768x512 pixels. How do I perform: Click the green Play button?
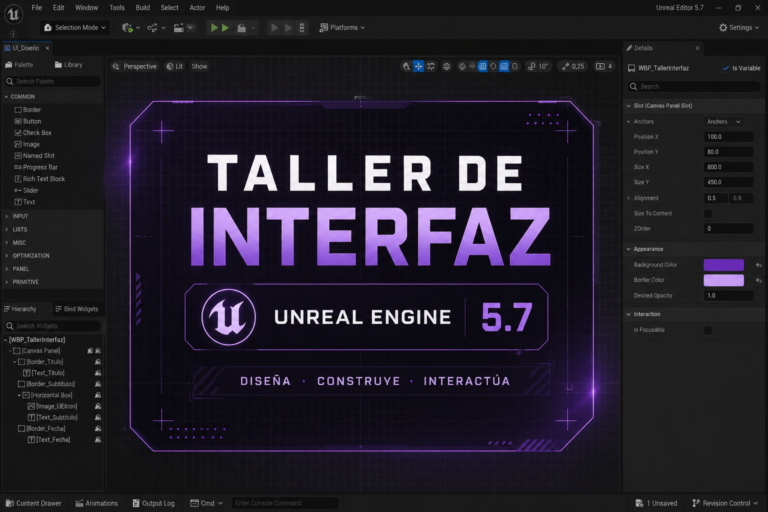pyautogui.click(x=214, y=28)
